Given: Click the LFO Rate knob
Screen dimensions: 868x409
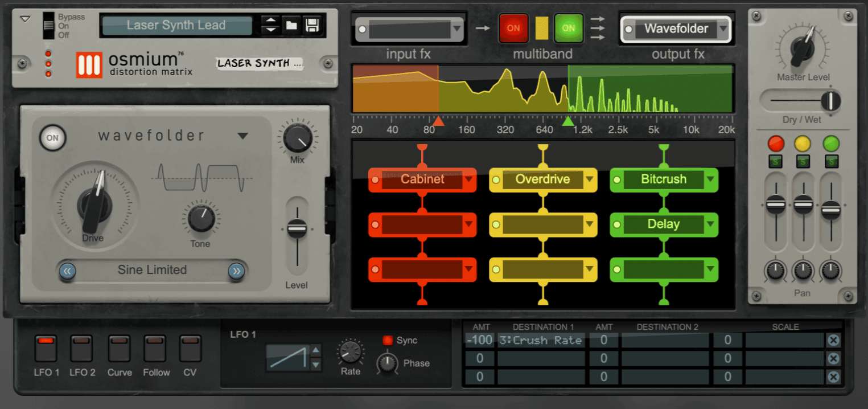Looking at the screenshot, I should tap(350, 352).
